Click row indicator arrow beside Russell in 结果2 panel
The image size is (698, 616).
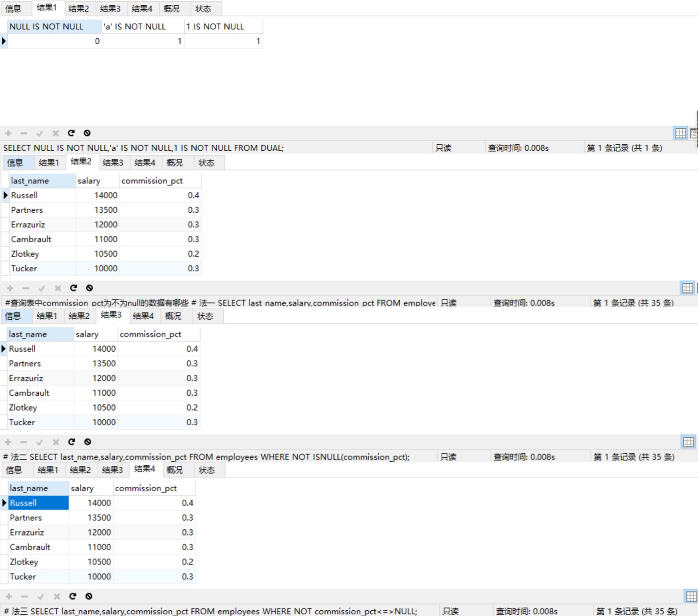pyautogui.click(x=5, y=195)
